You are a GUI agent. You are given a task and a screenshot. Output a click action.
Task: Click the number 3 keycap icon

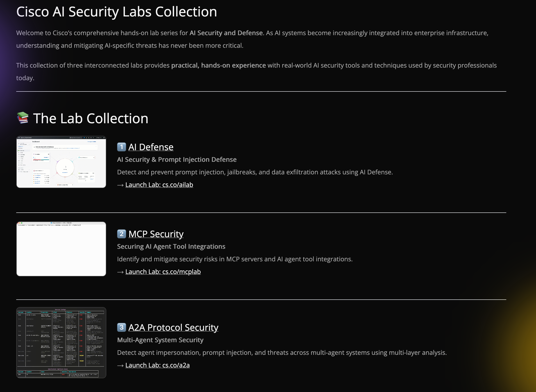tap(121, 327)
